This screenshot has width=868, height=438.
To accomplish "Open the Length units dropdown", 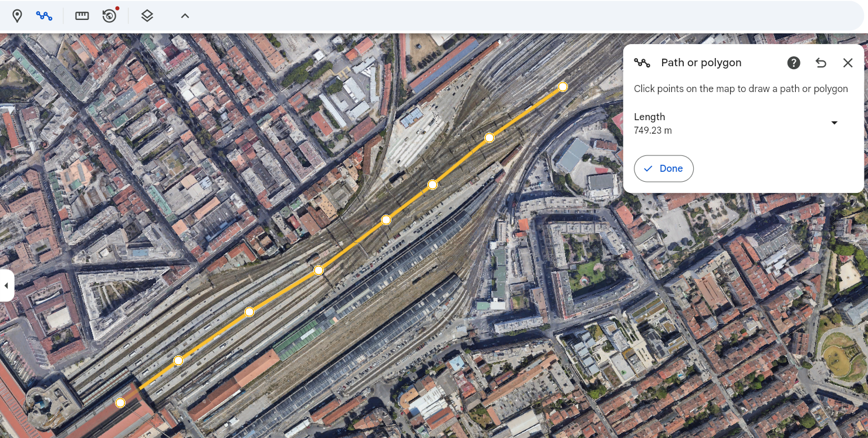I will coord(834,123).
